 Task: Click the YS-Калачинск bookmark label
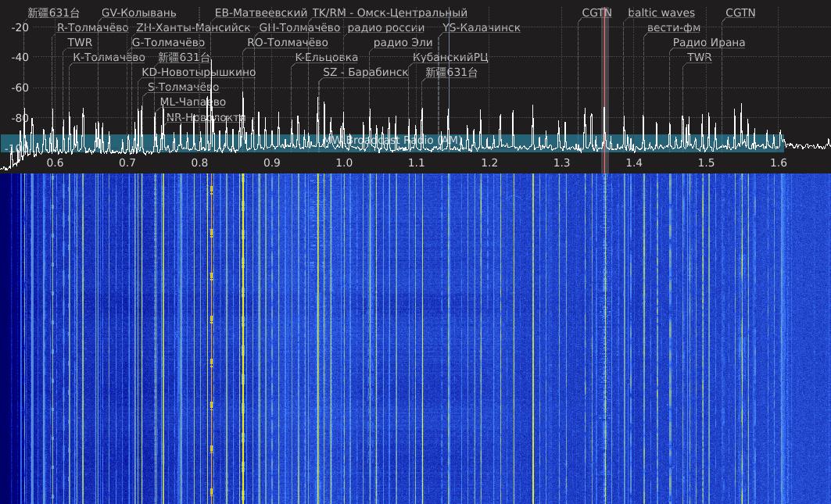482,27
